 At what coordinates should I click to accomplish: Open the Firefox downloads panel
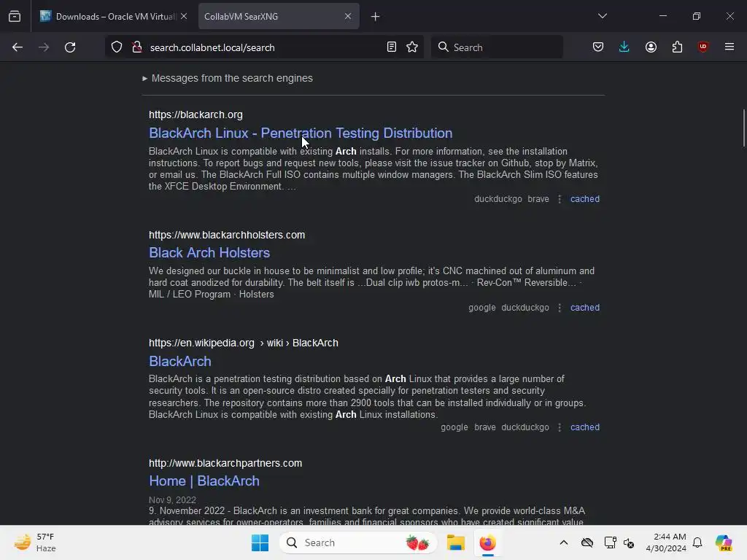[624, 47]
